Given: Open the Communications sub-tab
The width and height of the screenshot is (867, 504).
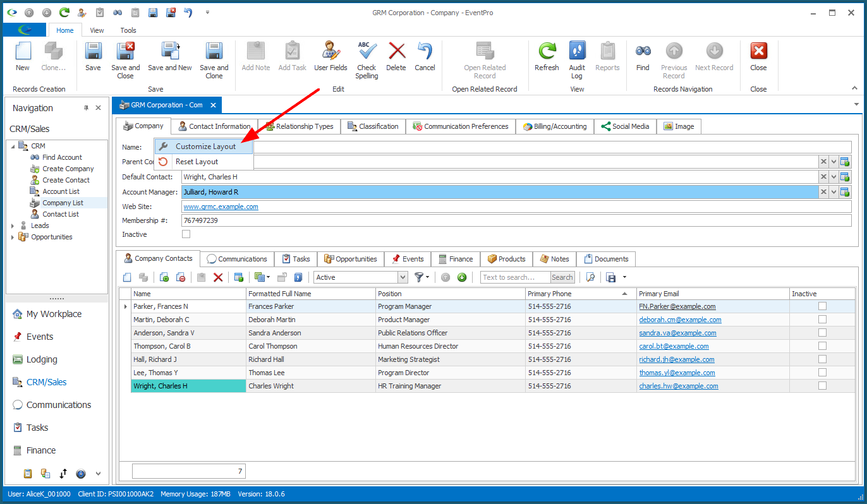Looking at the screenshot, I should point(237,259).
